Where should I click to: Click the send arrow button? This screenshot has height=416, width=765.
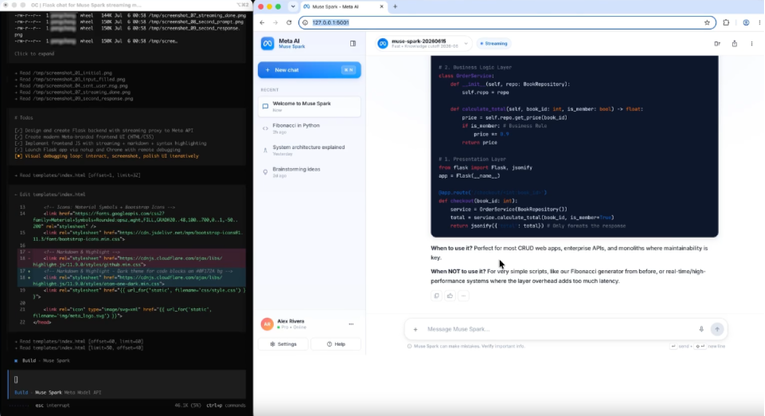click(x=717, y=329)
